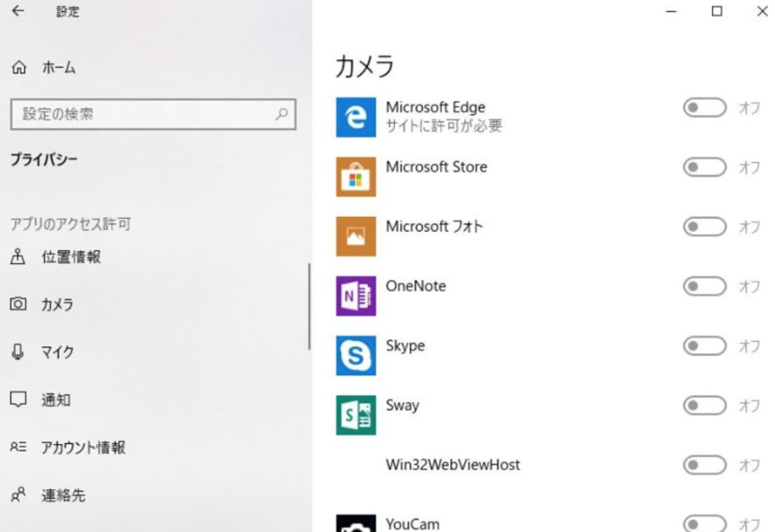Viewport: 775px width, 532px height.
Task: Click the カメラ page title
Action: coord(365,65)
